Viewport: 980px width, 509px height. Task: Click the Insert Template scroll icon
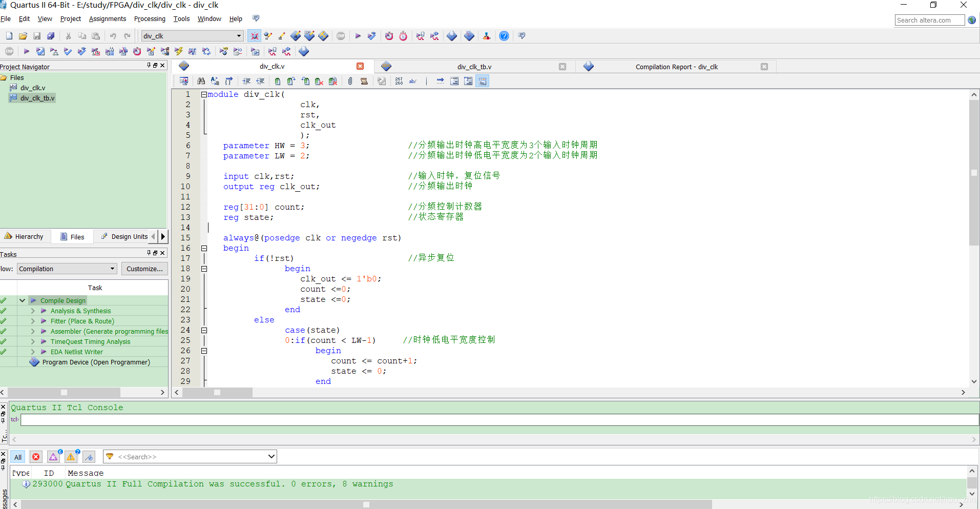coord(364,81)
